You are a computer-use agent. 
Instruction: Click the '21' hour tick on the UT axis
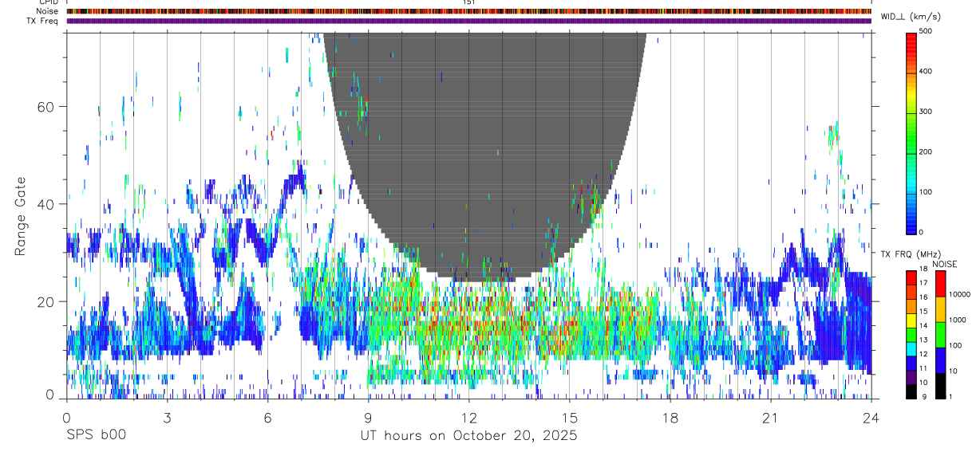point(770,418)
